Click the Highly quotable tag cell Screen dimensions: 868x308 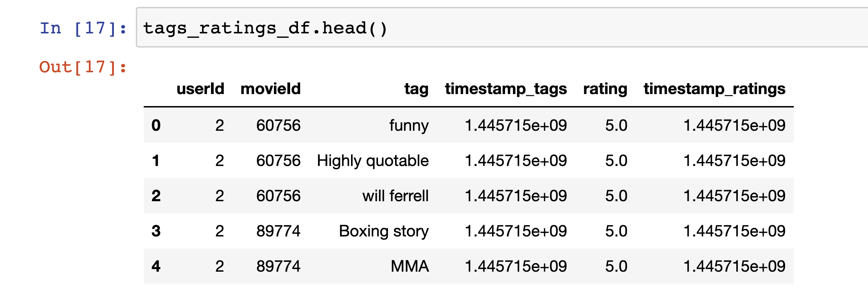point(373,161)
